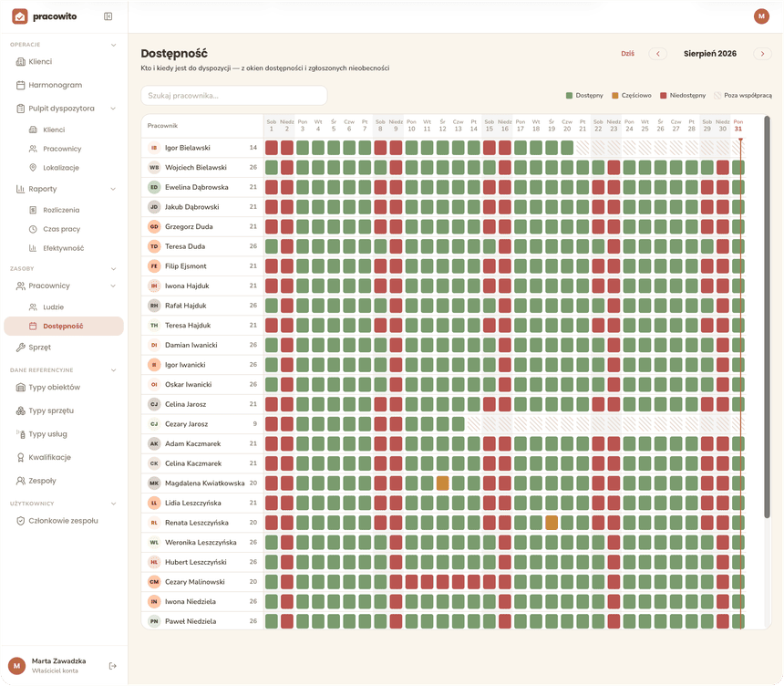This screenshot has height=686, width=784.
Task: Click the Niedostępny red legend swatch
Action: pyautogui.click(x=664, y=96)
